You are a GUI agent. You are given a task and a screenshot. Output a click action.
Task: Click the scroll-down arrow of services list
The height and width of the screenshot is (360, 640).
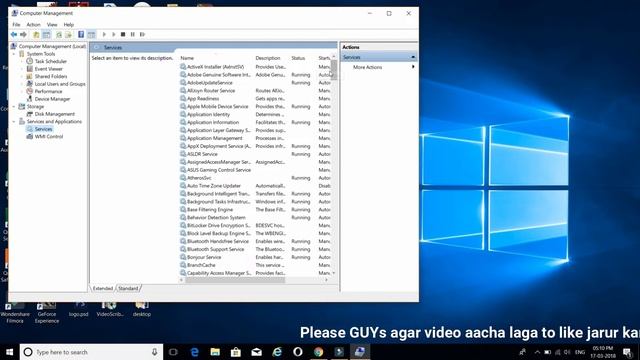[x=334, y=273]
